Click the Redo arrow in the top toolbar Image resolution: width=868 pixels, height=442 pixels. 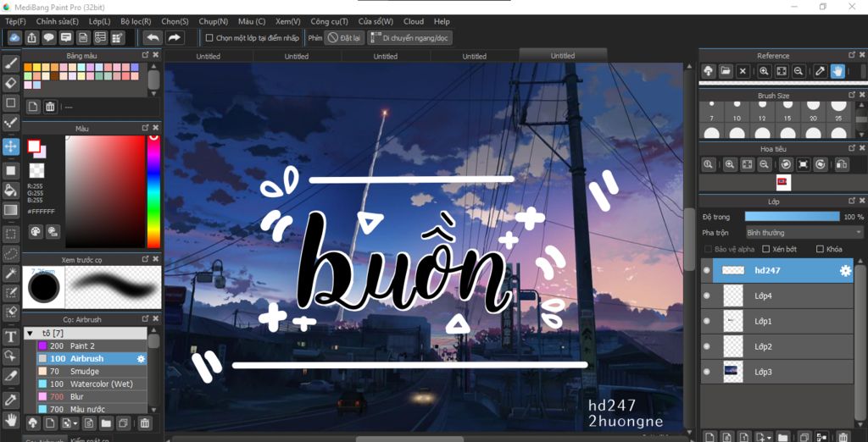[x=175, y=37]
